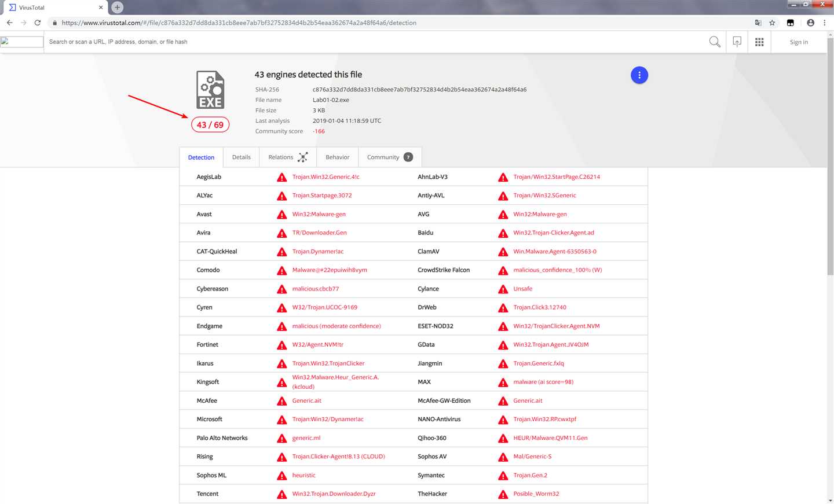834x504 pixels.
Task: Click the warning icon beside Microsoft detection
Action: click(282, 420)
